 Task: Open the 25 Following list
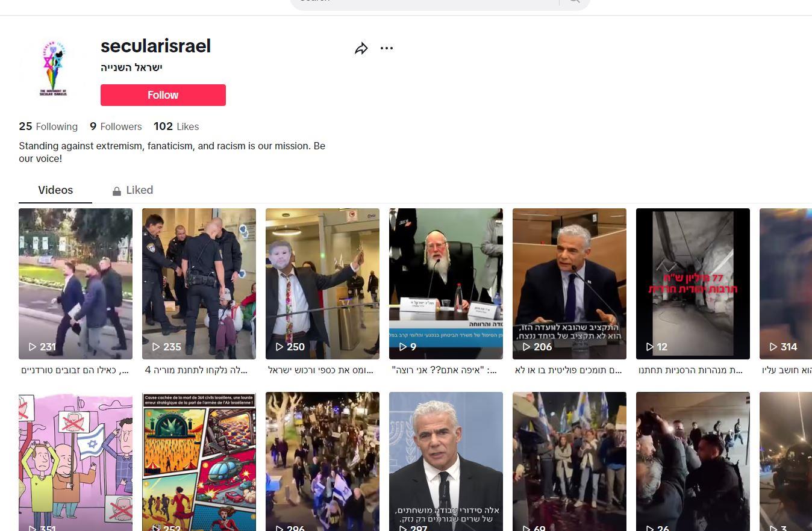48,126
